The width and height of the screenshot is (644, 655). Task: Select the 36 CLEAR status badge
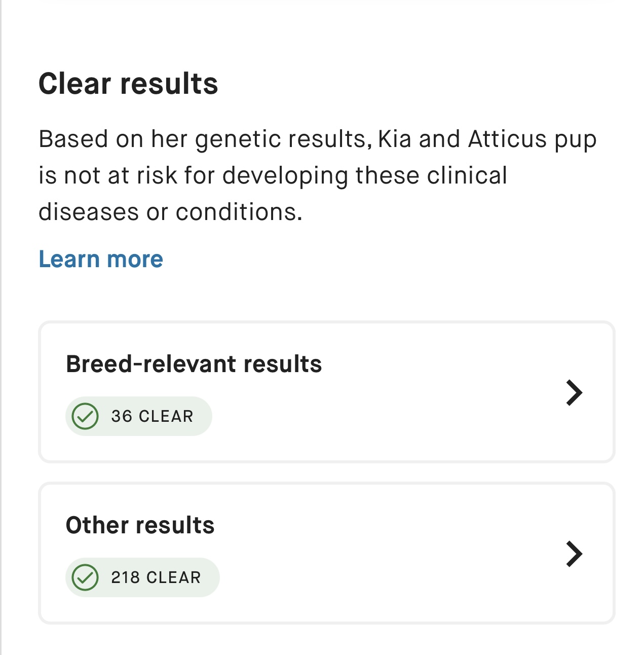(x=138, y=416)
